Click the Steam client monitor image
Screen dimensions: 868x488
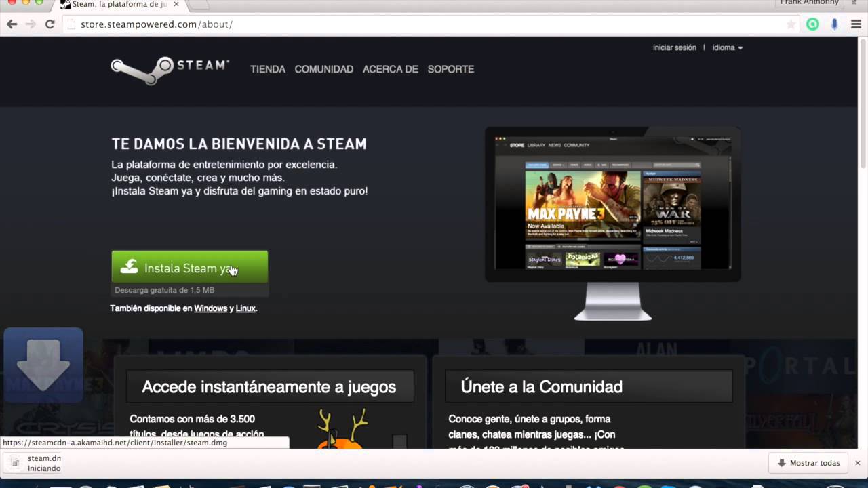click(613, 224)
